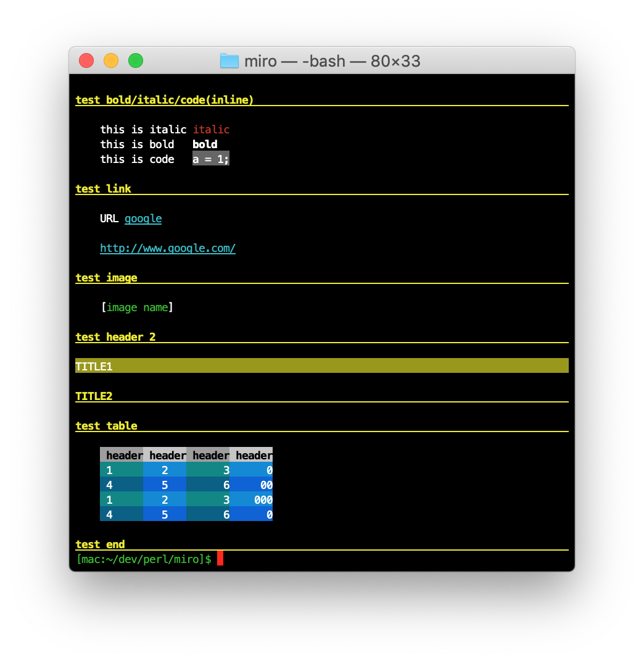The height and width of the screenshot is (663, 644).
Task: Click the 'URL' label text
Action: 109,219
